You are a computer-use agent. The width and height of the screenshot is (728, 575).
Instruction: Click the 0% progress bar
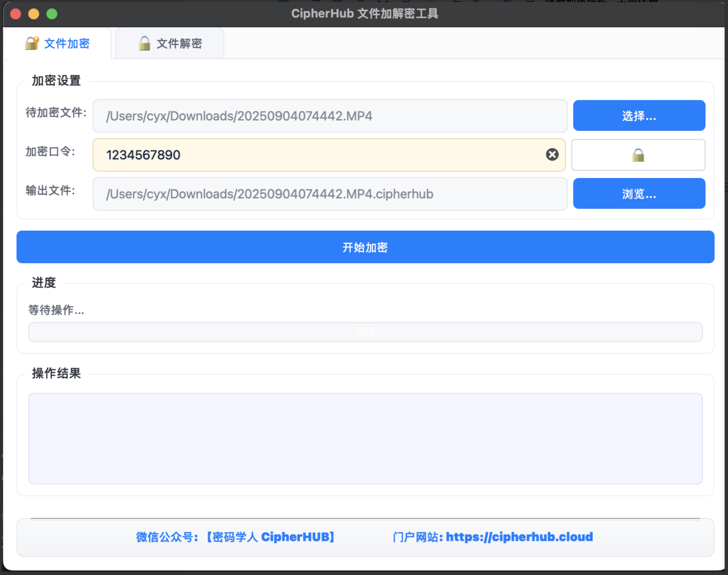pos(365,332)
